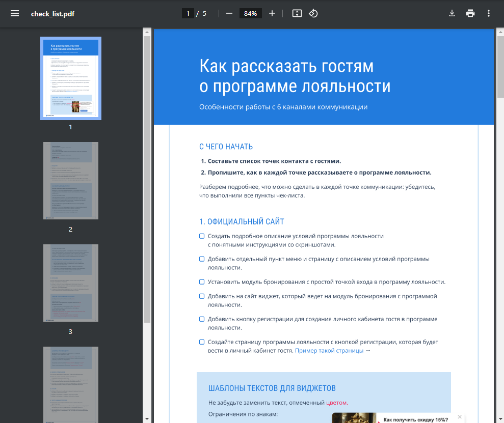This screenshot has width=504, height=423.
Task: Open the print dialog icon
Action: click(x=470, y=13)
